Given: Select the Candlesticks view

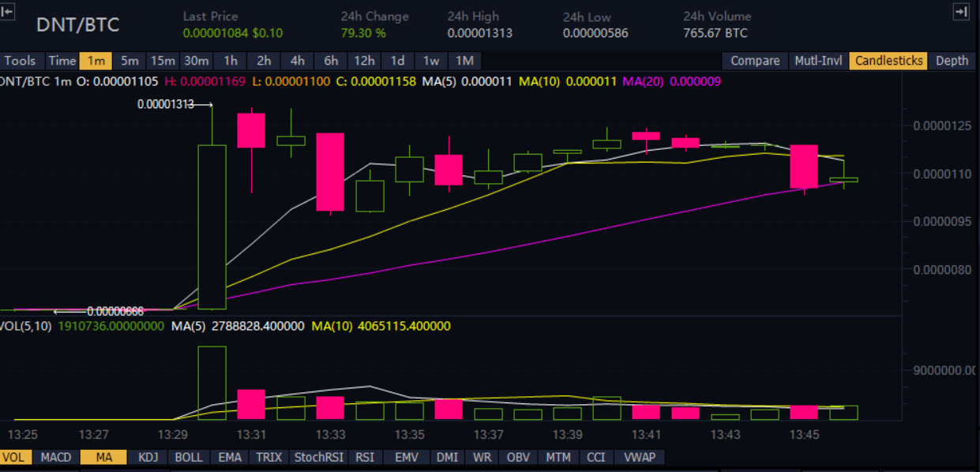Looking at the screenshot, I should [x=888, y=61].
